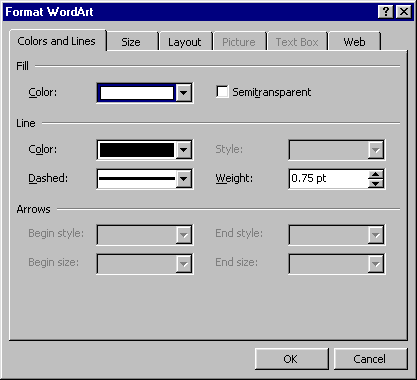Close the Format WordArt dialog
This screenshot has height=380, width=417.
point(403,12)
